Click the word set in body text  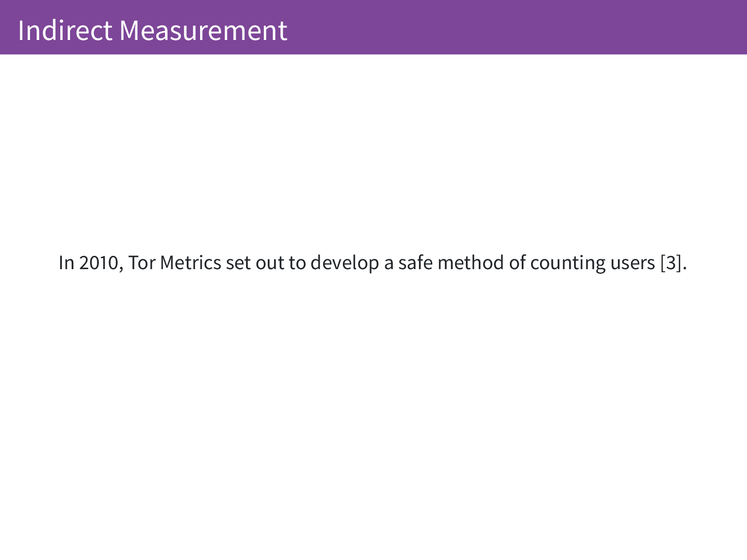[238, 263]
